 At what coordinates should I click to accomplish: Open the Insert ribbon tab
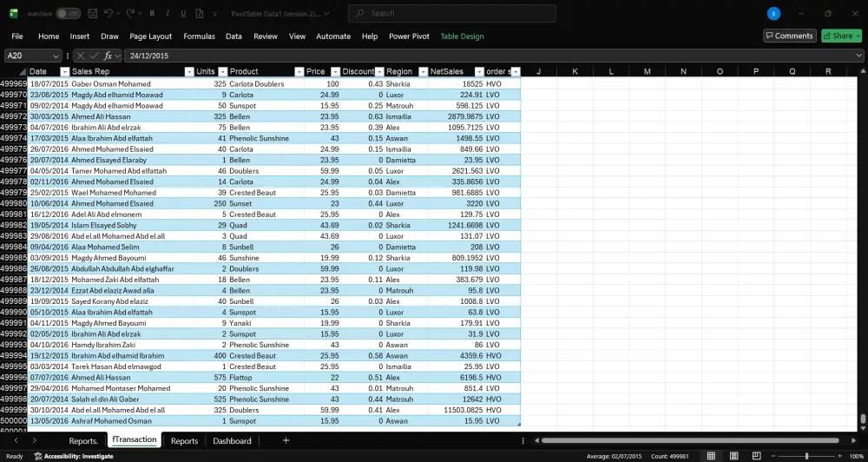(79, 36)
